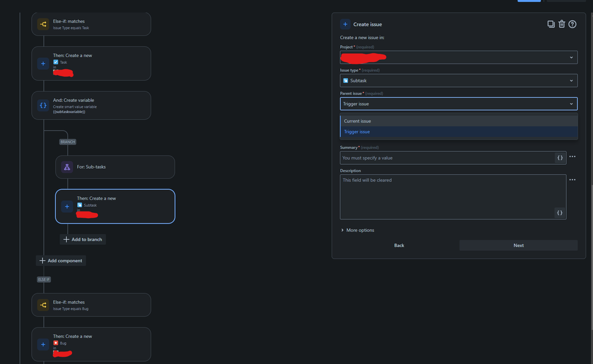Delete the Create issue action
This screenshot has height=364, width=593.
[x=562, y=24]
